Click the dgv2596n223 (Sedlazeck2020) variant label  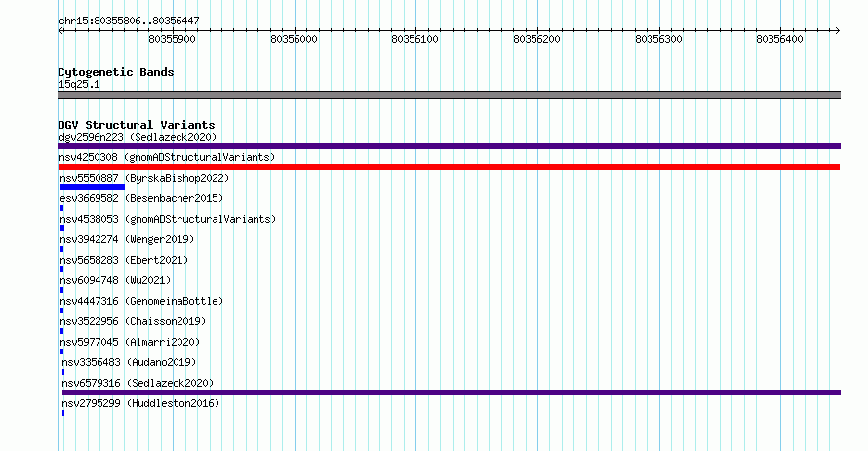click(138, 137)
